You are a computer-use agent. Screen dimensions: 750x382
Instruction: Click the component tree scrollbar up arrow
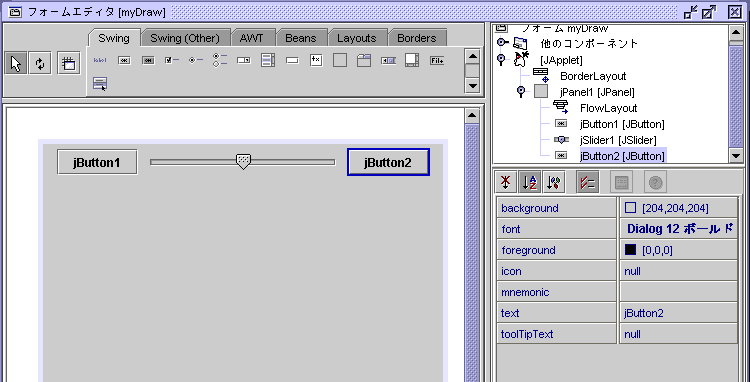click(x=736, y=32)
